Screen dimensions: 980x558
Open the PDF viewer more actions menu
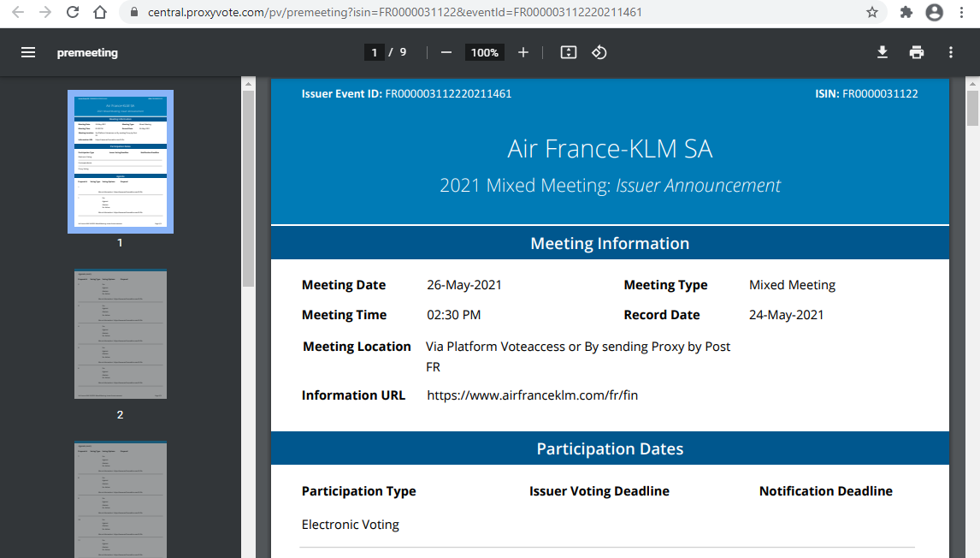950,52
